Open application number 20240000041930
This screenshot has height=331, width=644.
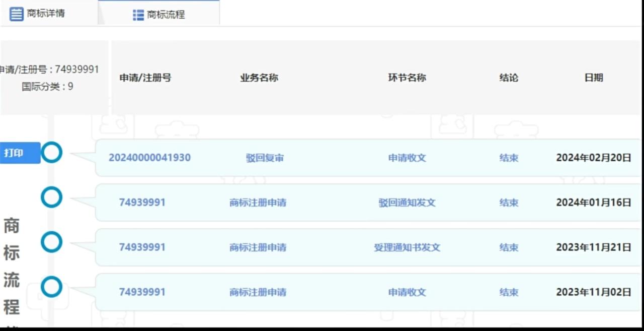tap(149, 158)
